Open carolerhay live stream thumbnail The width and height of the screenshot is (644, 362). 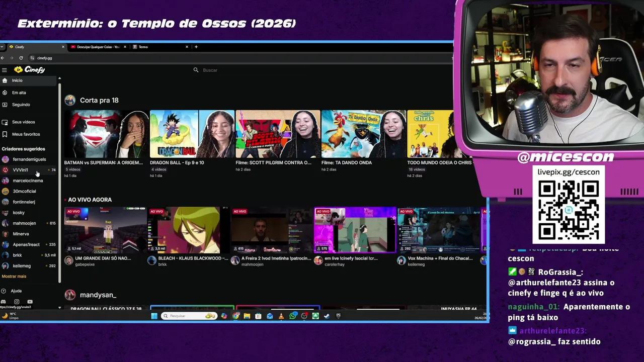[355, 230]
